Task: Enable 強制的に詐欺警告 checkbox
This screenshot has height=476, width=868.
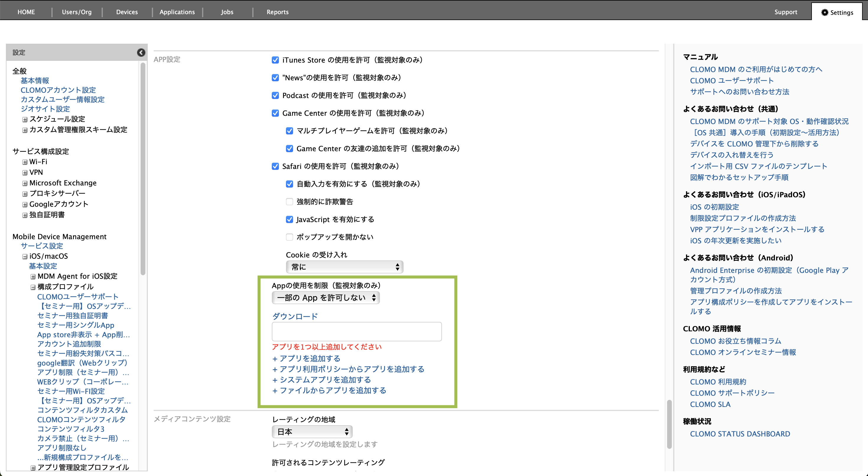Action: [x=289, y=202]
